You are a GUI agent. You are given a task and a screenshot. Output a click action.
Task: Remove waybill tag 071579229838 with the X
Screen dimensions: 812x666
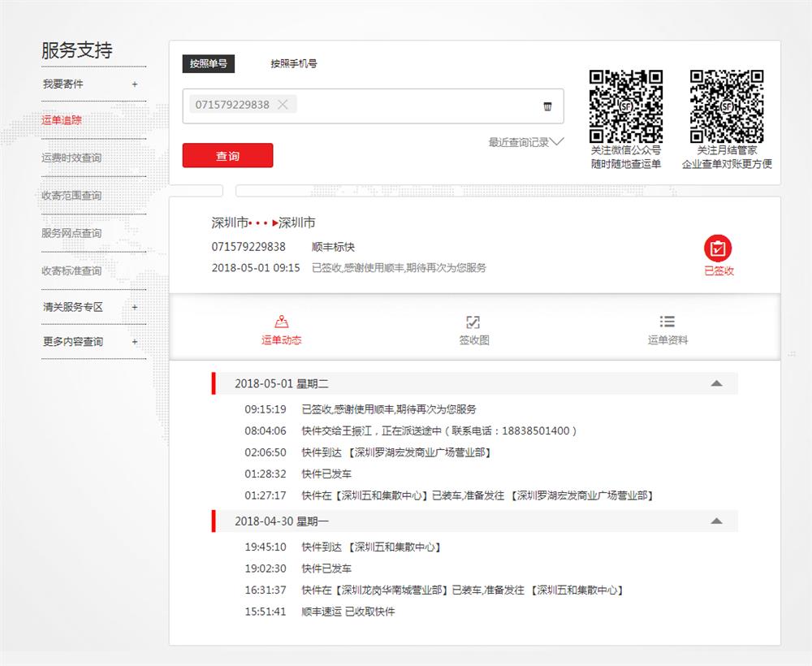coord(283,105)
